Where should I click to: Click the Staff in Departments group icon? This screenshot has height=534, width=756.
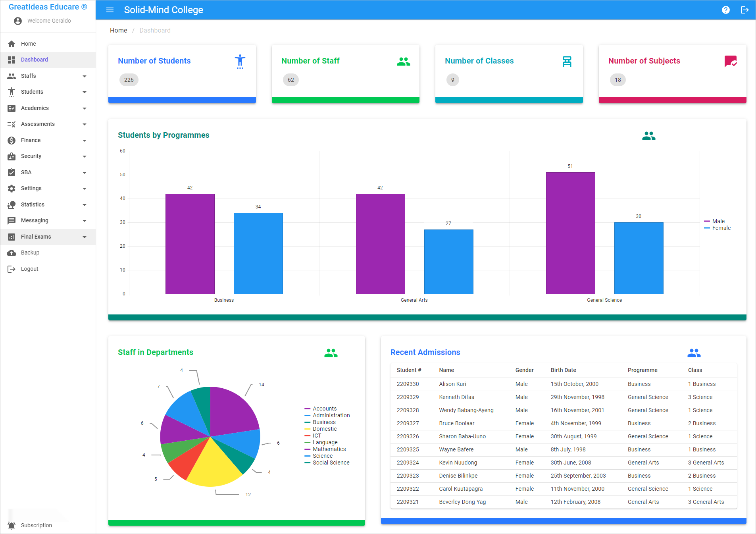point(331,353)
